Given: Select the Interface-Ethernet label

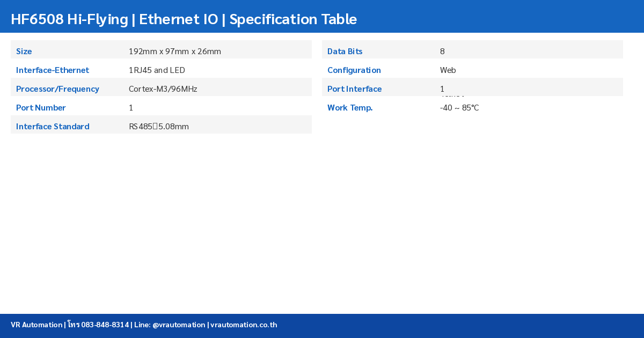Looking at the screenshot, I should [x=53, y=70].
